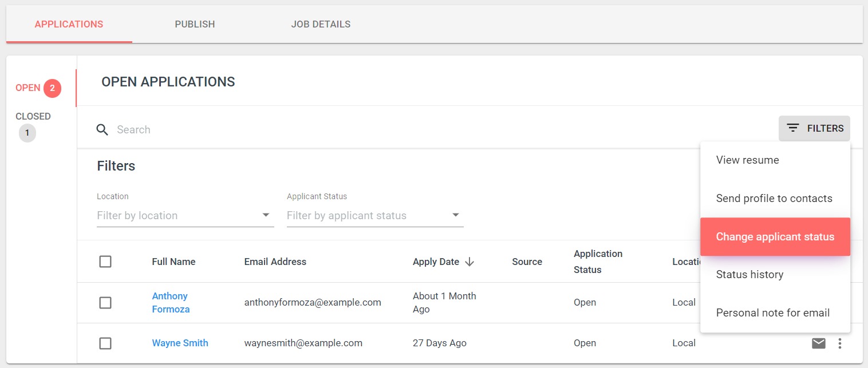Select Wayne Smith's row checkbox

pyautogui.click(x=105, y=343)
